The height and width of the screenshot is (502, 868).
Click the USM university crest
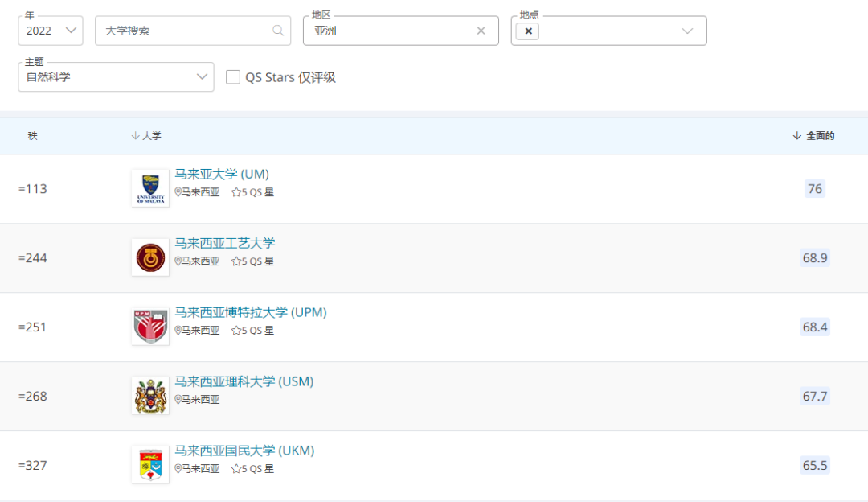tap(150, 396)
